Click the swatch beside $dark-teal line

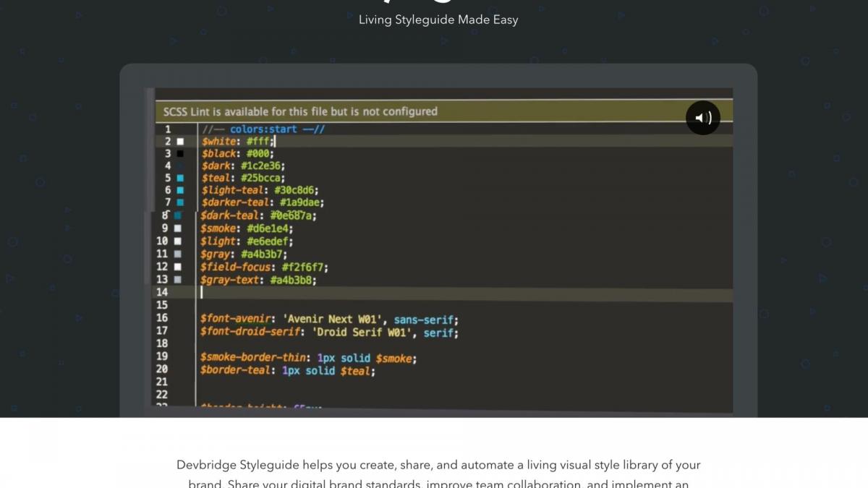click(x=178, y=215)
